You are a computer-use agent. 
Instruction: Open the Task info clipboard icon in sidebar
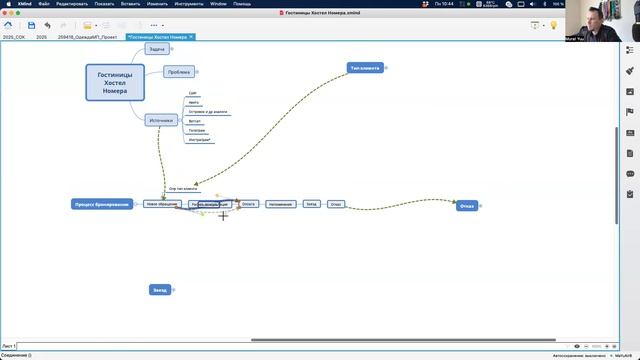630,194
